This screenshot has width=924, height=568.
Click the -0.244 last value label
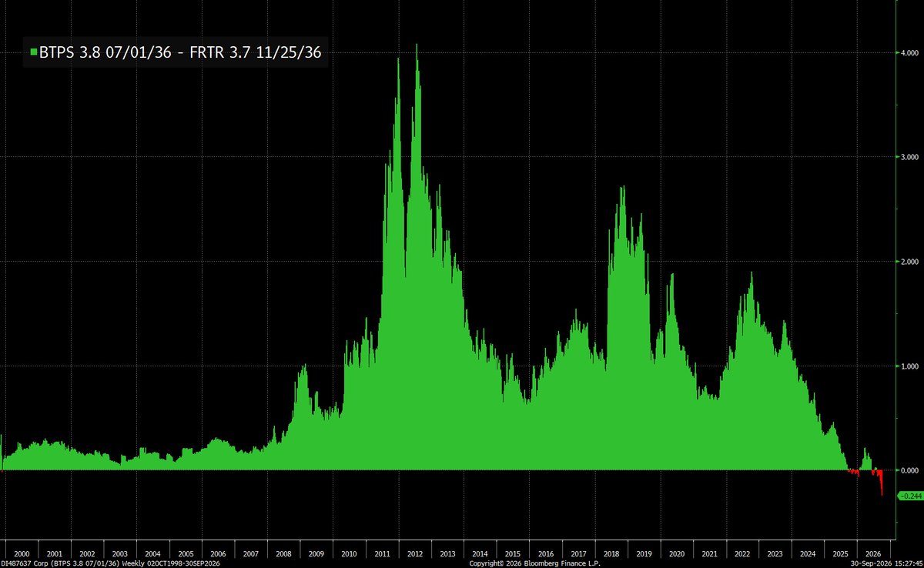coord(910,496)
